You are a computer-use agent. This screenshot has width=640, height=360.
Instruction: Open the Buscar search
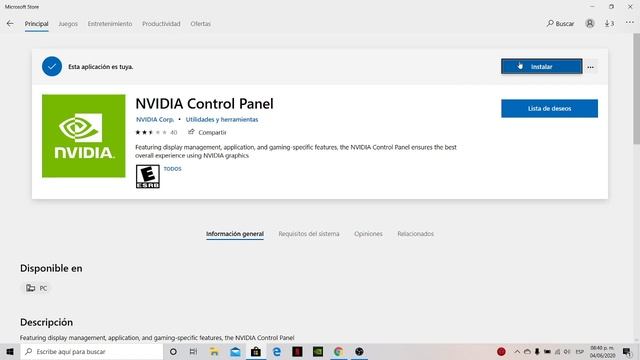pos(560,24)
